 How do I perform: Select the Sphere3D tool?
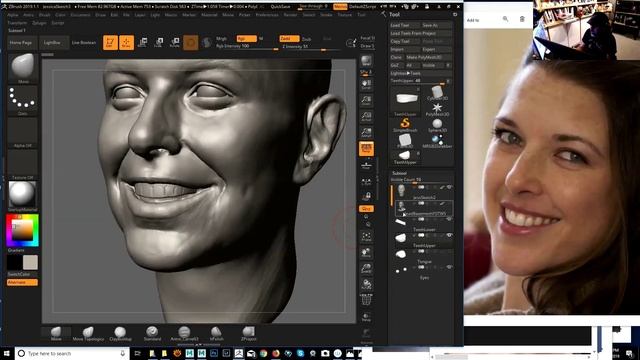(x=437, y=124)
